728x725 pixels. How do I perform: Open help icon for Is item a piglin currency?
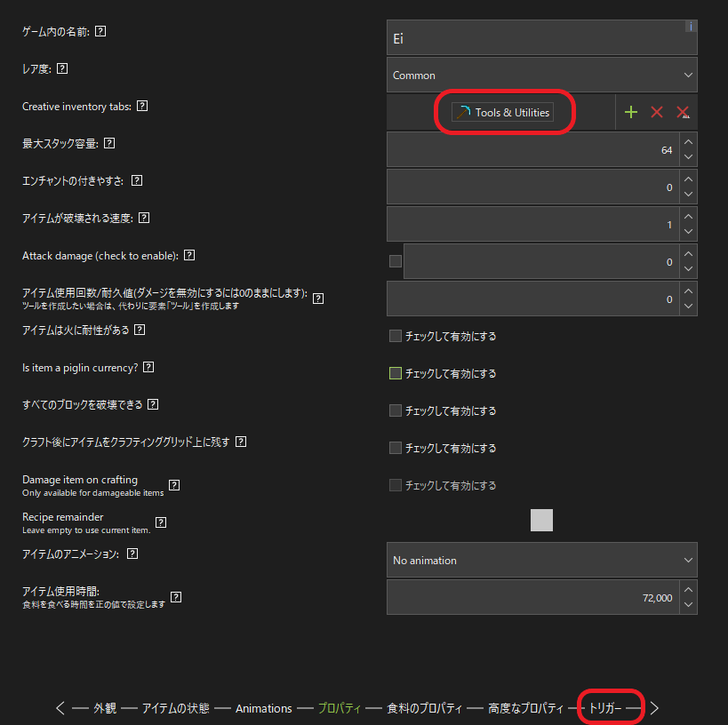click(148, 367)
